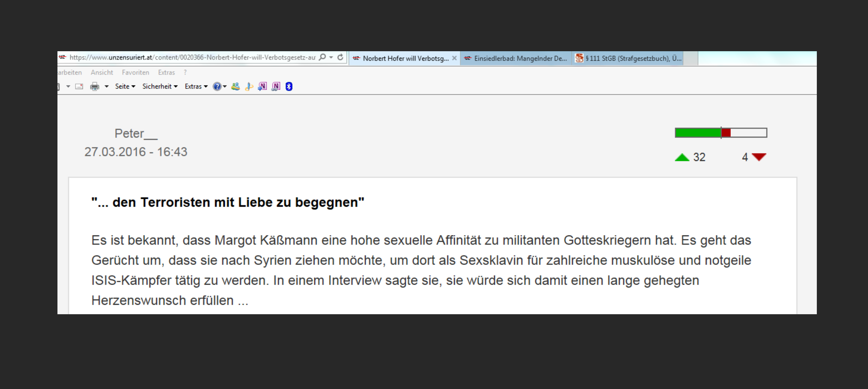868x389 pixels.
Task: Click the Bluetooth toolbar icon
Action: [x=289, y=87]
